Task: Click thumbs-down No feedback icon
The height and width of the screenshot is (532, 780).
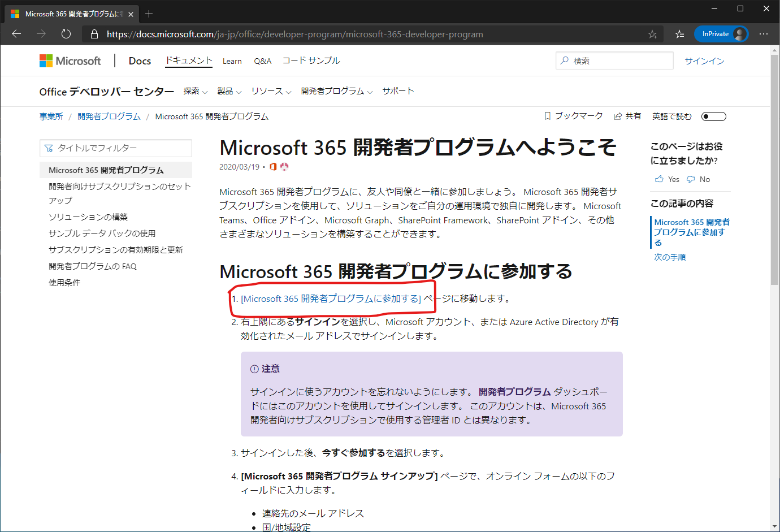Action: pos(691,179)
